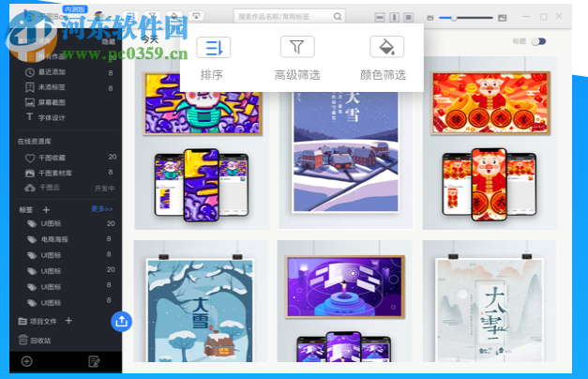The width and height of the screenshot is (588, 379).
Task: Click the clock icon beside 最近添加
Action: tap(30, 72)
